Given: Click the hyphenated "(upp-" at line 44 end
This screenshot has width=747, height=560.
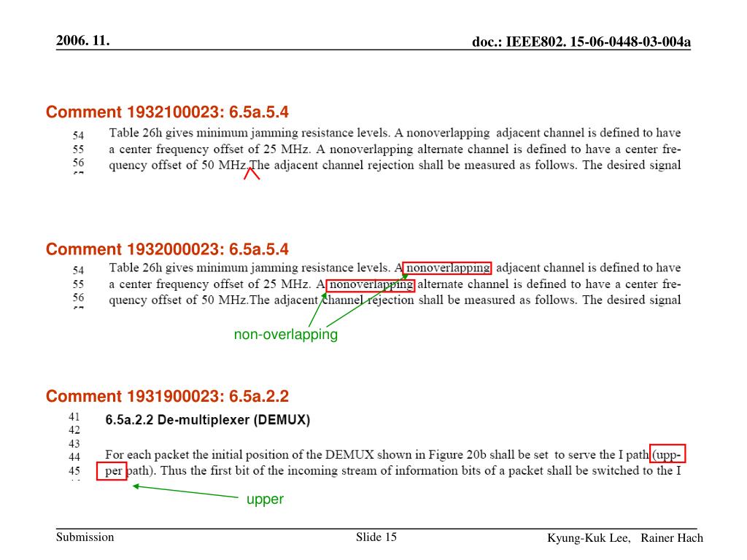Looking at the screenshot, I should pyautogui.click(x=667, y=455).
